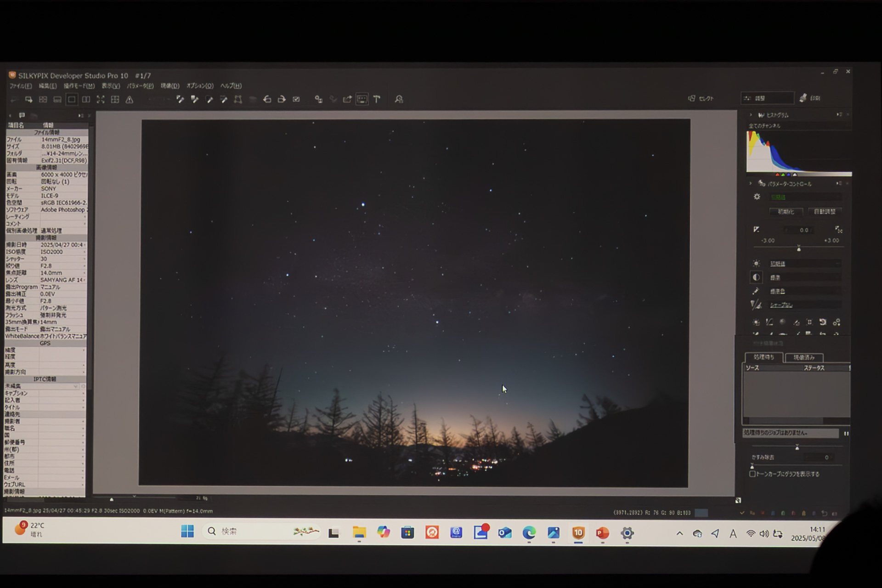Switch to the thumbnail grid view icon
The image size is (882, 588).
click(43, 99)
